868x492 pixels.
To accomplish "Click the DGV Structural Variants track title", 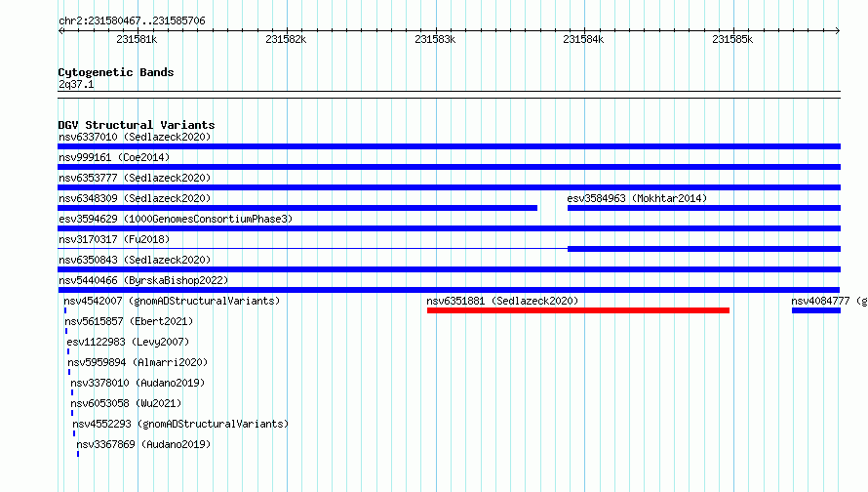I will click(x=137, y=125).
